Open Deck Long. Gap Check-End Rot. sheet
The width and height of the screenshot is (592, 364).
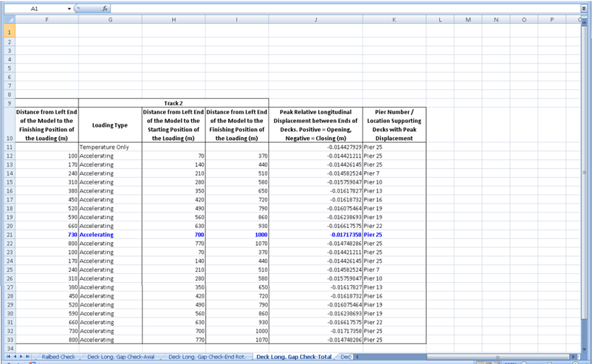click(207, 356)
